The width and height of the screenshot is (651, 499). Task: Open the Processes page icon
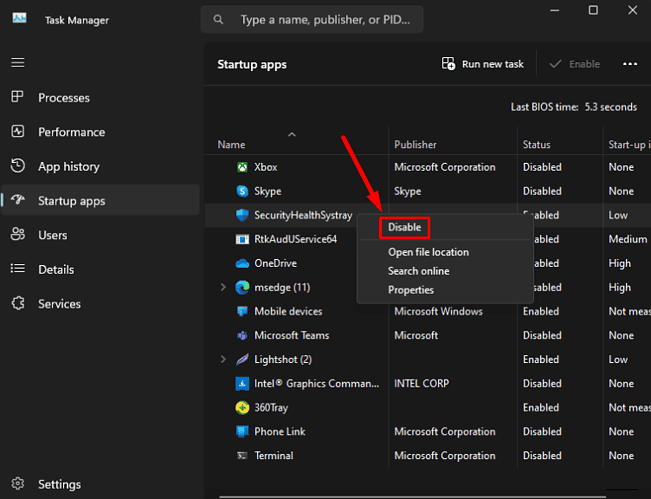pos(17,98)
